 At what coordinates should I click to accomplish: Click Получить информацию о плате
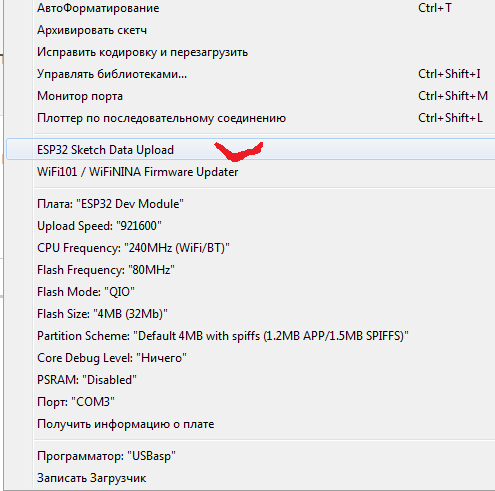tap(251, 424)
